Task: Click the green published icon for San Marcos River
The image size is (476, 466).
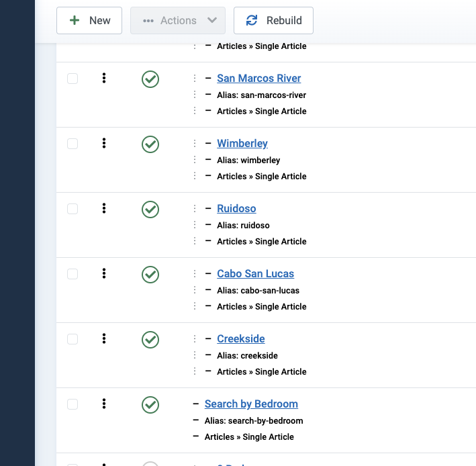Action: [150, 79]
